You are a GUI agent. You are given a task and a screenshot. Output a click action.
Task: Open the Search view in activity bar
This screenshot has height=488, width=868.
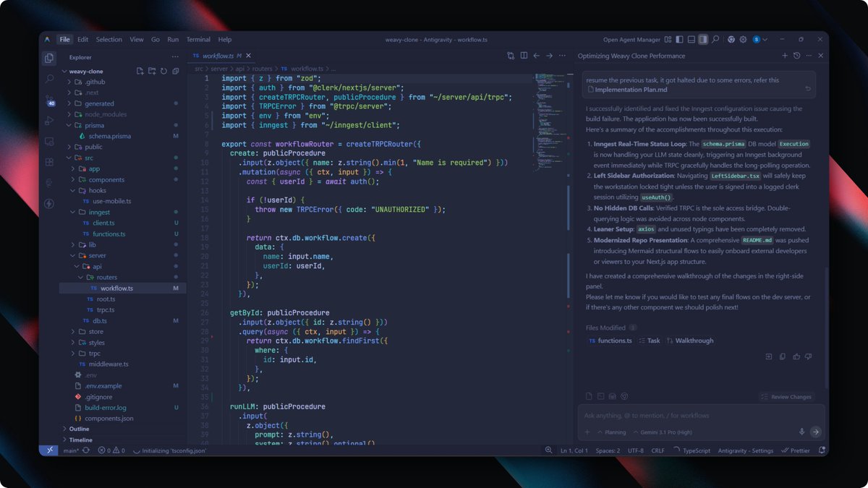coord(49,79)
